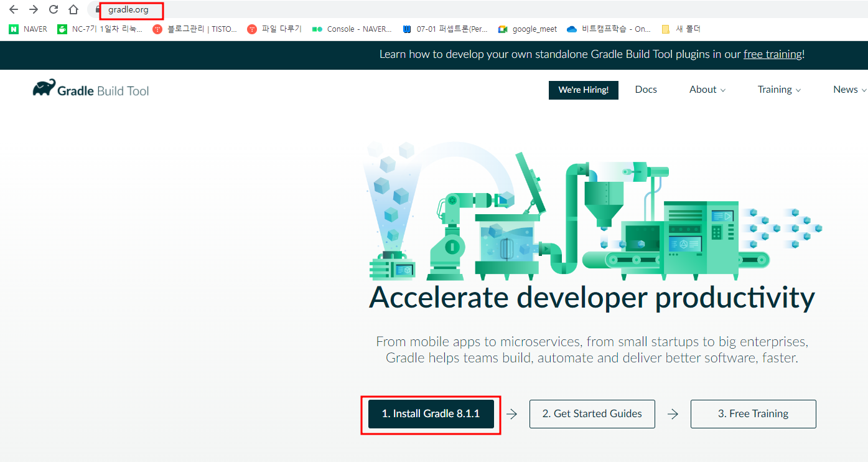Open the Console - NAVER bookmark
868x462 pixels.
tap(352, 29)
